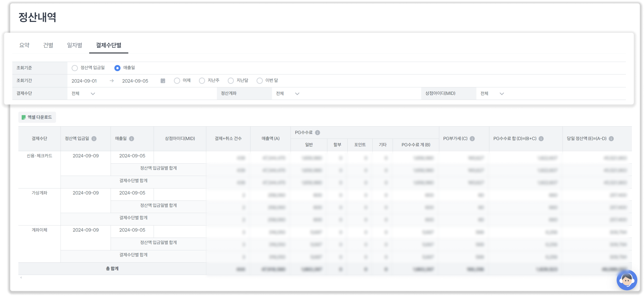This screenshot has width=644, height=296.
Task: Click info icon next to 정산액 입금일 header
Action: point(94,138)
